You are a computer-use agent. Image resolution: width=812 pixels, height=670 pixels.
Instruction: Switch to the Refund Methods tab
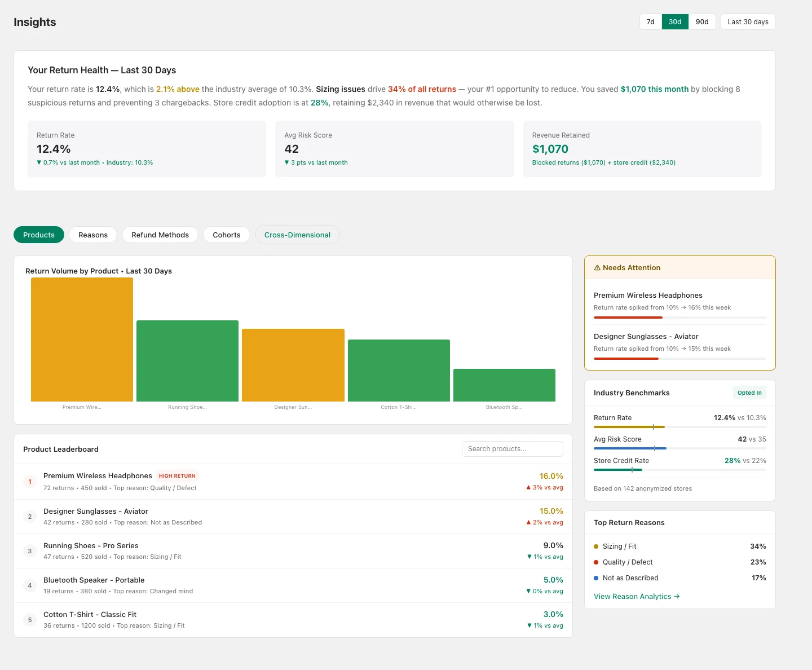(160, 235)
